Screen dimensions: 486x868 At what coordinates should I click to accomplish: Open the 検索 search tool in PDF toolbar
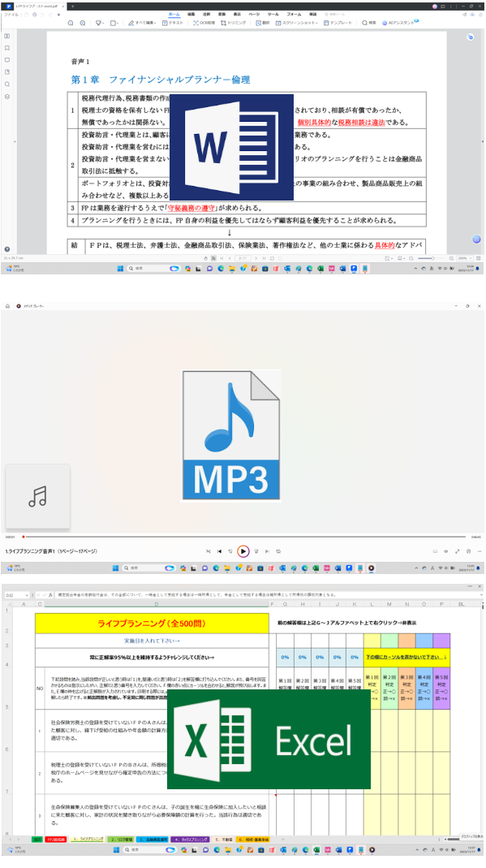(369, 23)
